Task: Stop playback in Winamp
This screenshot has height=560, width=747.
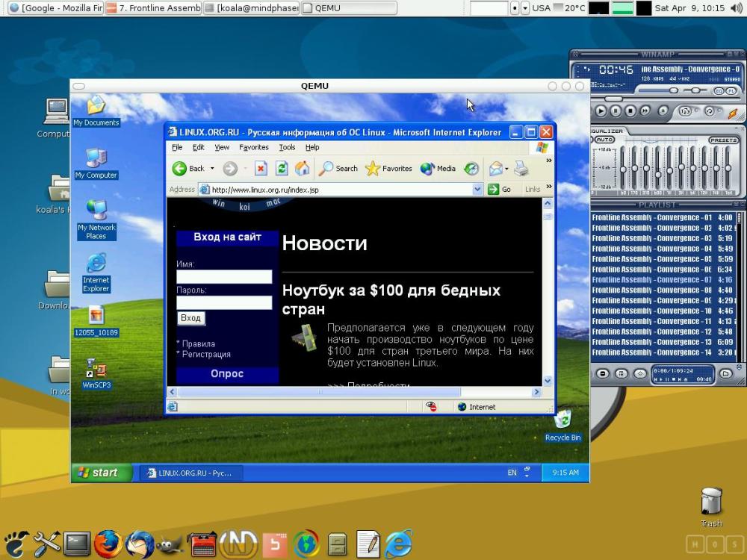Action: pyautogui.click(x=630, y=111)
